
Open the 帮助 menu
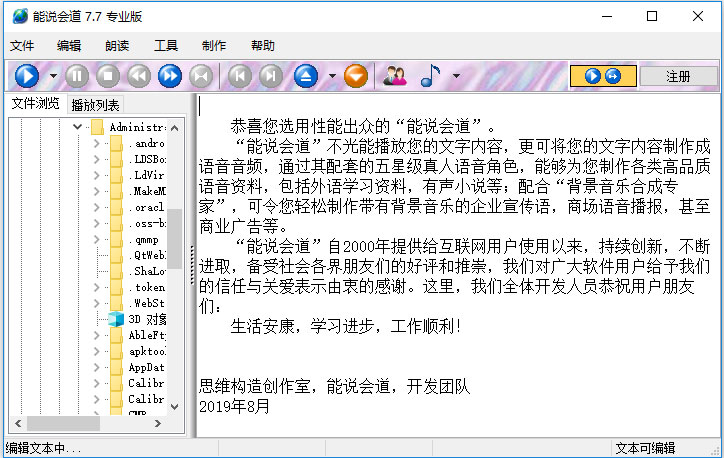263,46
